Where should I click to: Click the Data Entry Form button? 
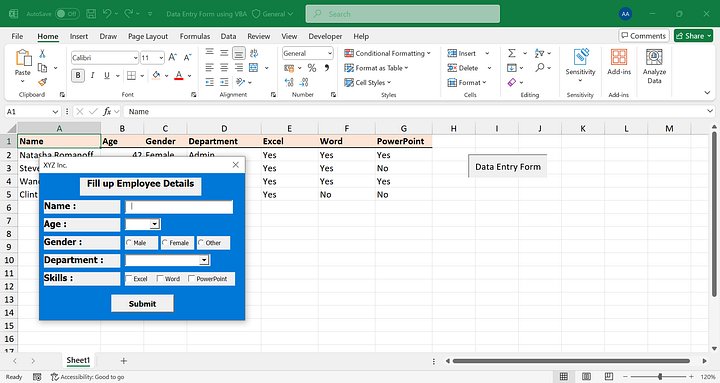point(508,167)
